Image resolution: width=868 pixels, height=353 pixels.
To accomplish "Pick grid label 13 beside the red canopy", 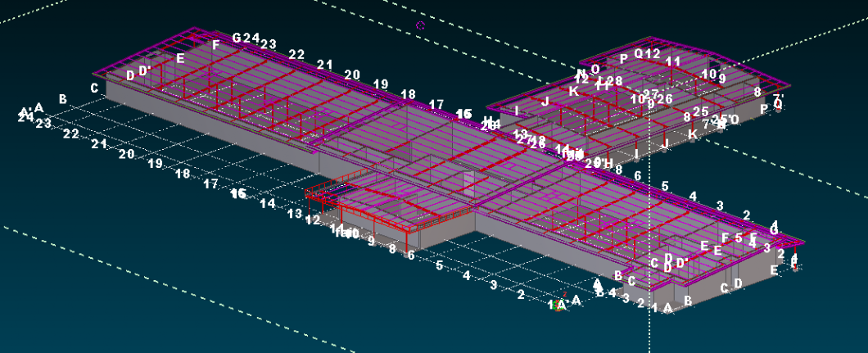I will tap(295, 214).
